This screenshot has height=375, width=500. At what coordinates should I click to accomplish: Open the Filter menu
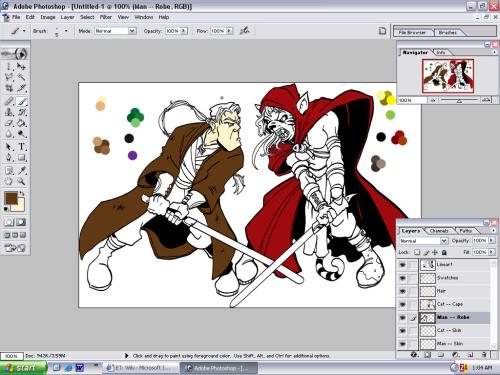pos(105,17)
